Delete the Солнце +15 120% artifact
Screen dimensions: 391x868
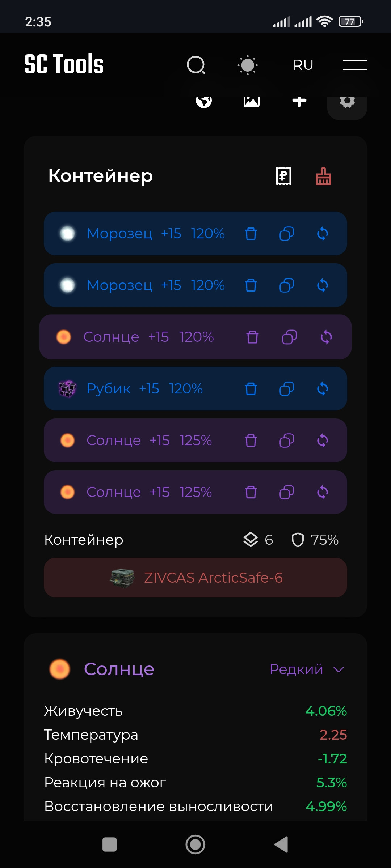coord(252,337)
